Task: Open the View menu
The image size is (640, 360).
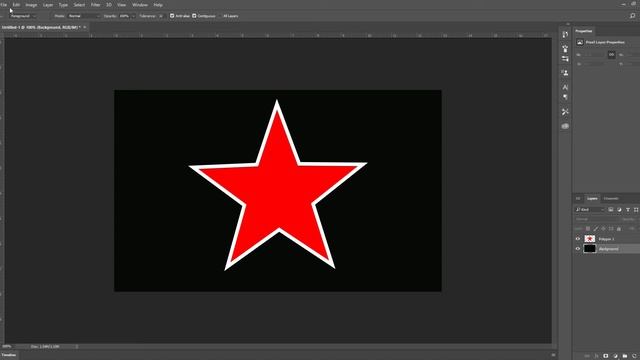Action: 122,5
